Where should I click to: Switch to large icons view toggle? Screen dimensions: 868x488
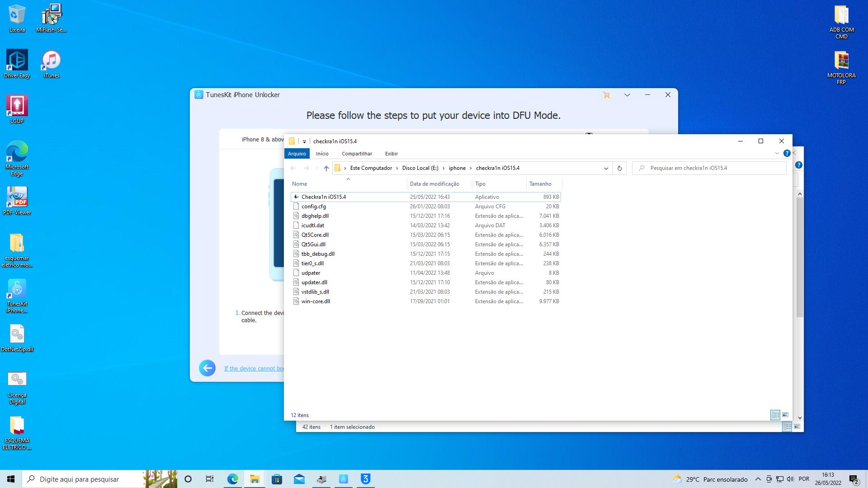[x=785, y=415]
